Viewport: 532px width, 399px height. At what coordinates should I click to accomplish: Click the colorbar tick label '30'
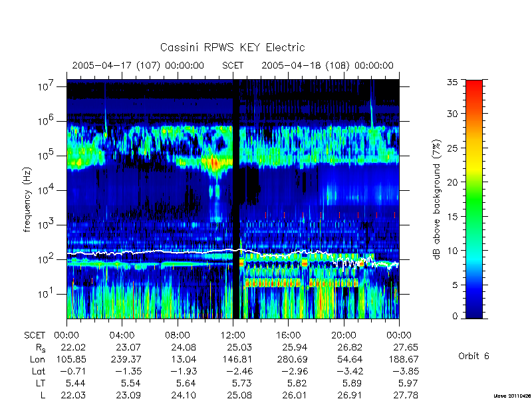(452, 113)
